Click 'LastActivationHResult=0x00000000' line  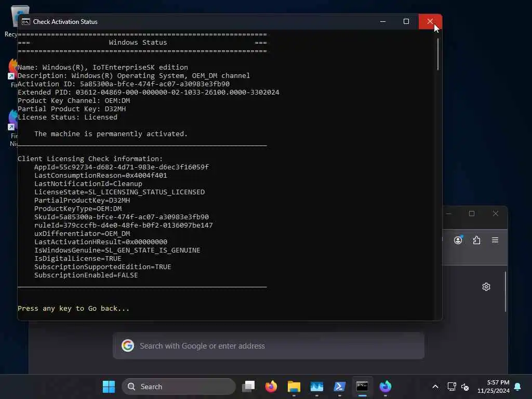tap(101, 242)
